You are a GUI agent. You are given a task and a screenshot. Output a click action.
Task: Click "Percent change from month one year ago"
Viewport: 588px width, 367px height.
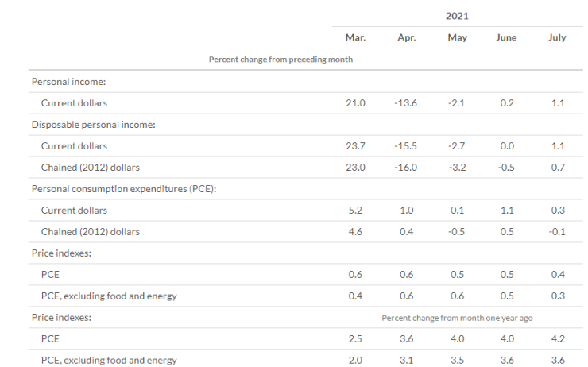pos(457,318)
